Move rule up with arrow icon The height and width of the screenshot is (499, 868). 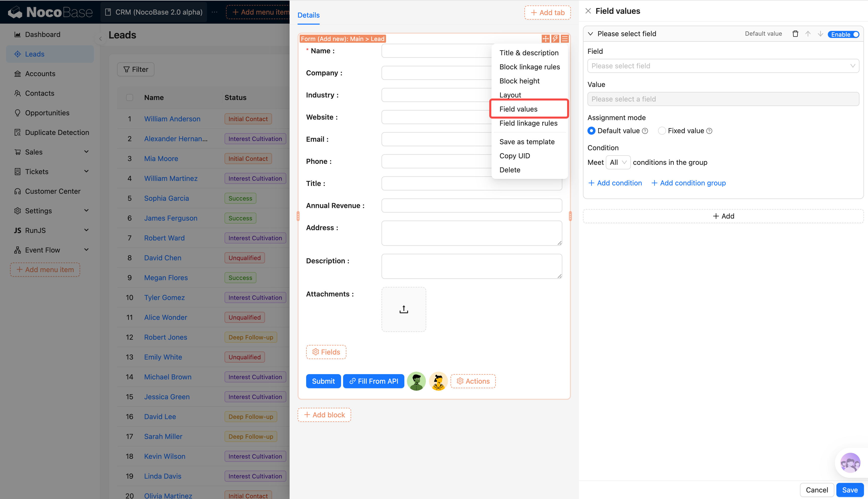(x=808, y=34)
